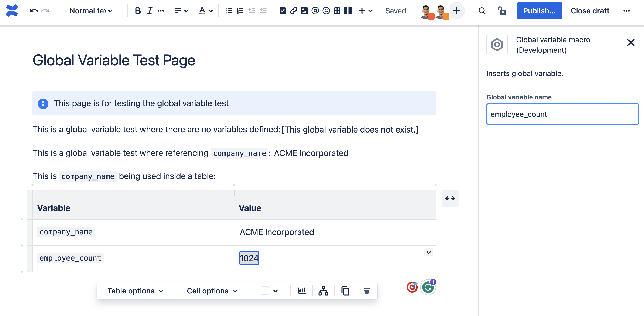
Task: Insert an @ mention
Action: pyautogui.click(x=315, y=11)
